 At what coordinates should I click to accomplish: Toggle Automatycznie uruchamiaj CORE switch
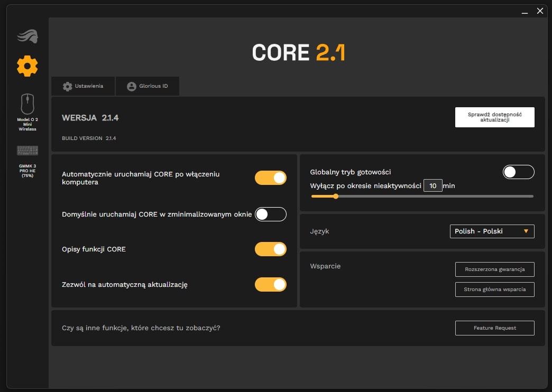(x=270, y=178)
